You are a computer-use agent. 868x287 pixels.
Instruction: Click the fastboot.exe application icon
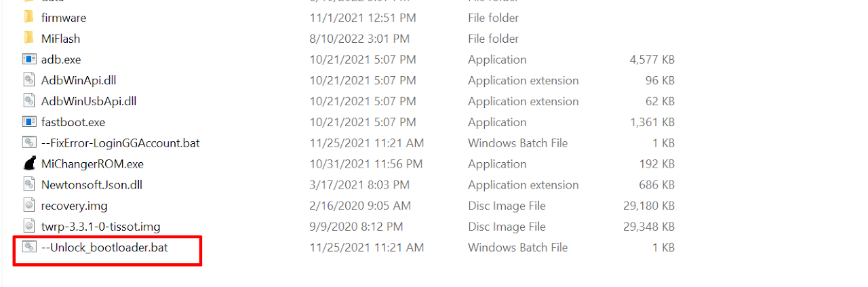tap(28, 122)
